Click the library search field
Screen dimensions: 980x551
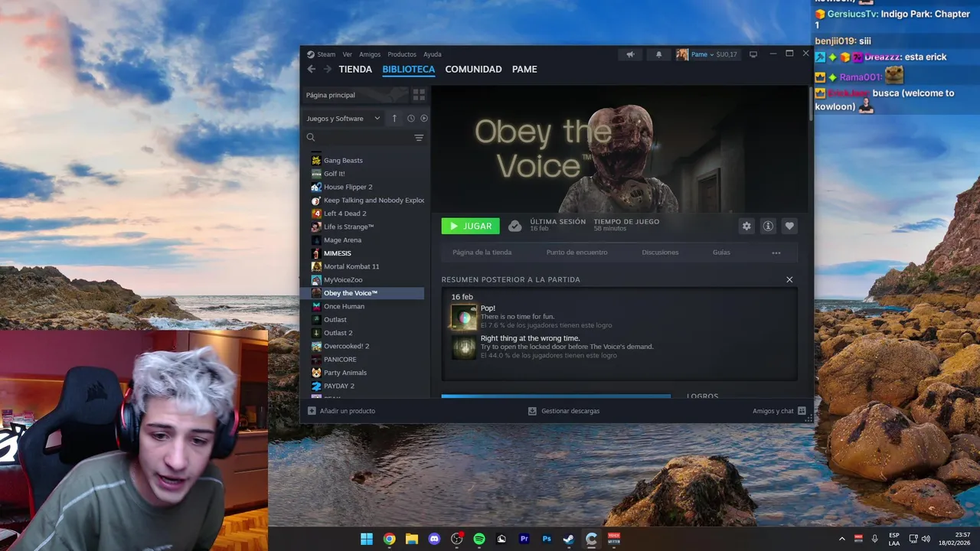coord(364,138)
